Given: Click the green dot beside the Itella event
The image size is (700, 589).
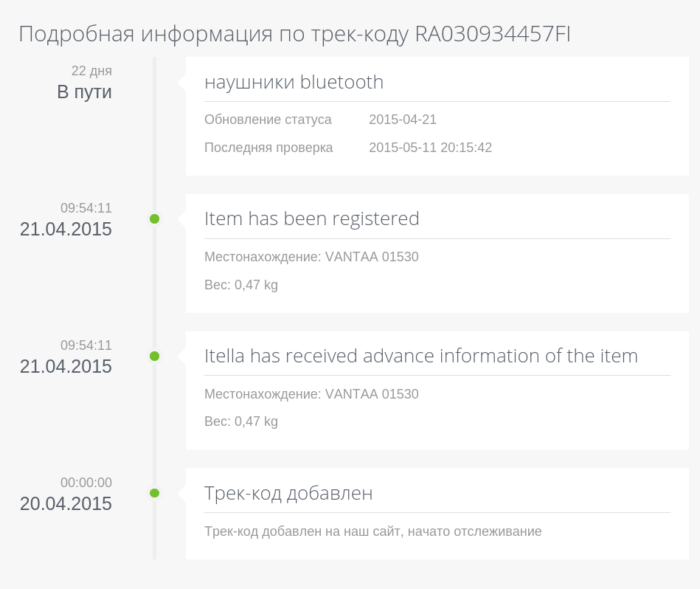Looking at the screenshot, I should pos(154,356).
